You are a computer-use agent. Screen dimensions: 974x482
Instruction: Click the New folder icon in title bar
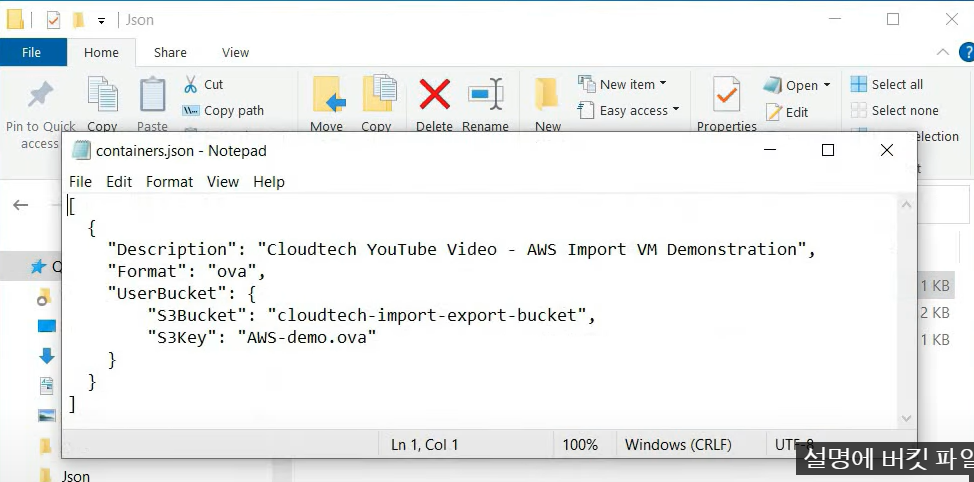click(x=78, y=20)
